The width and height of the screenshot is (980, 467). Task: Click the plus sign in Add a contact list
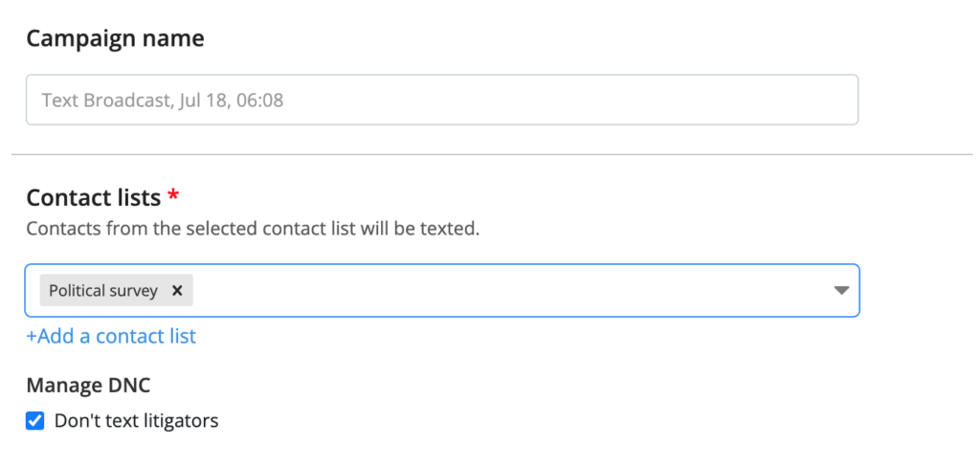(32, 337)
